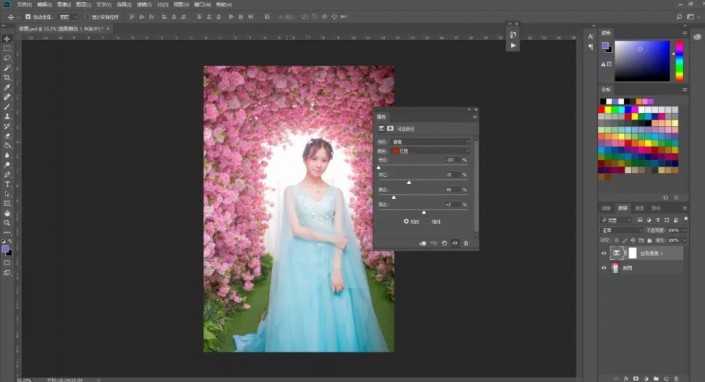Select the Crop tool

coord(7,78)
